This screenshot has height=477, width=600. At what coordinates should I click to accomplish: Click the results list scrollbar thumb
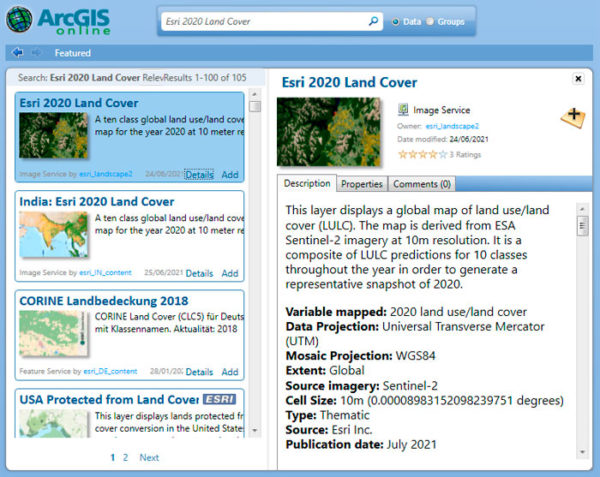point(254,106)
